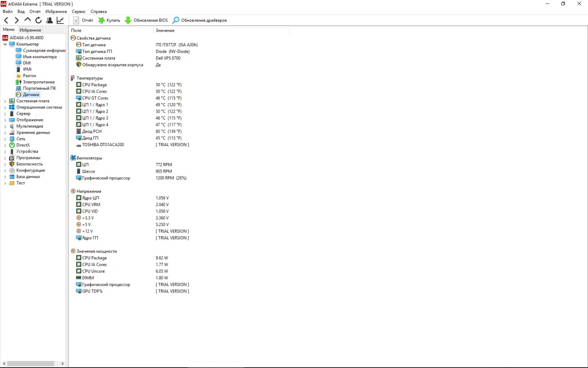Screen dimensions: 588x368
Task: Click the sidebar scroll right arrow
Action: pos(62,364)
